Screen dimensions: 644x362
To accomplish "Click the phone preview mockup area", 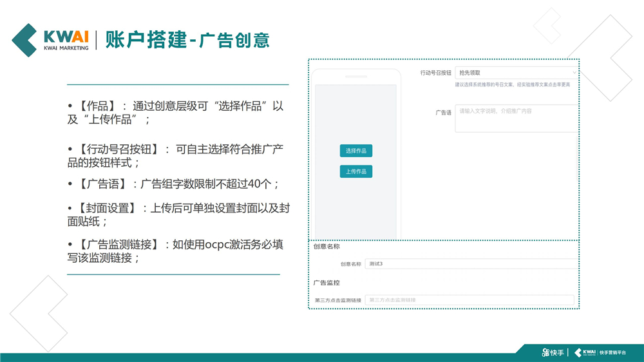I will (355, 154).
